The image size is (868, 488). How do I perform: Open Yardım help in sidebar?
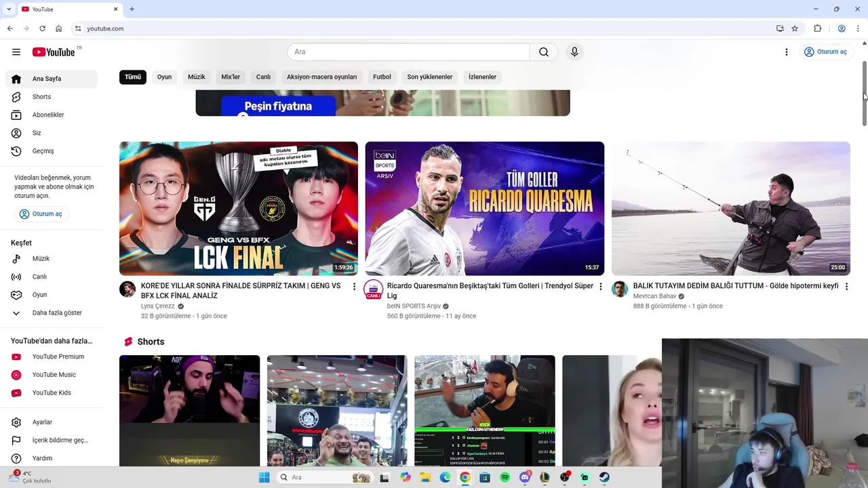pyautogui.click(x=52, y=458)
